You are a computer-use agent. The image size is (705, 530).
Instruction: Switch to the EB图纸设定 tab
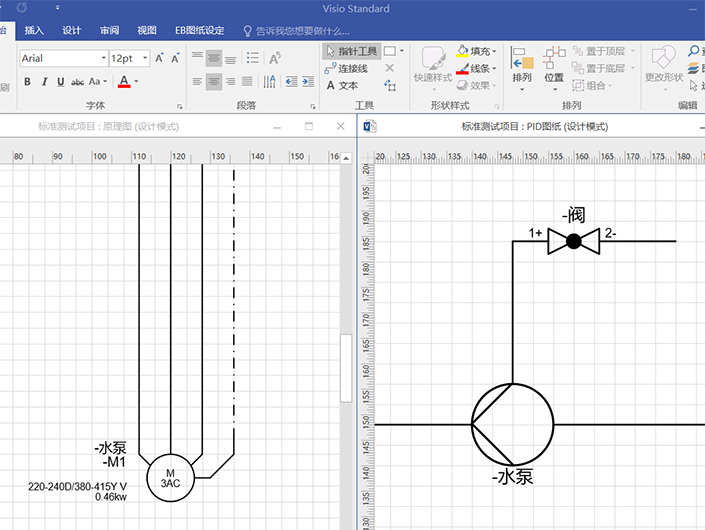click(199, 30)
